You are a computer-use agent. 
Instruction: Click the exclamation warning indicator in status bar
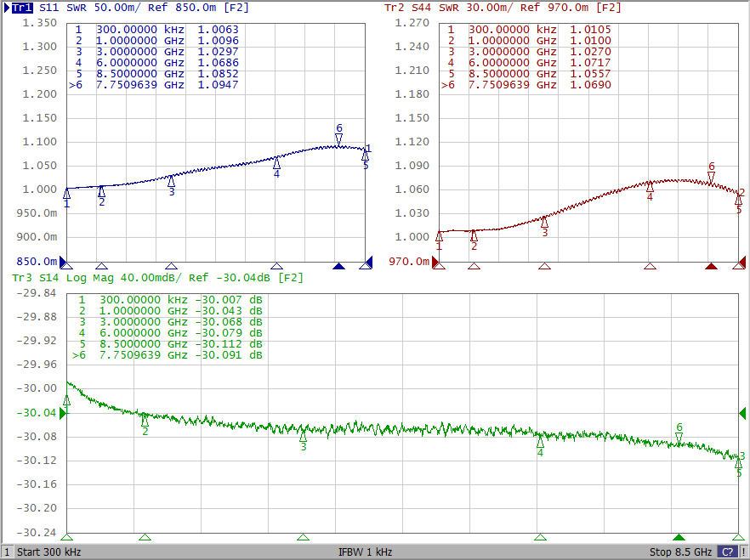pyautogui.click(x=743, y=552)
